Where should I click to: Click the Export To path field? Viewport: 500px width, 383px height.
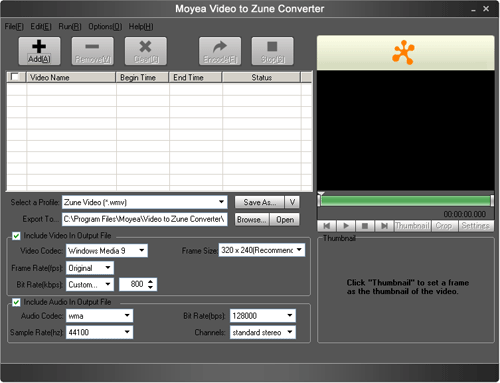(x=144, y=219)
